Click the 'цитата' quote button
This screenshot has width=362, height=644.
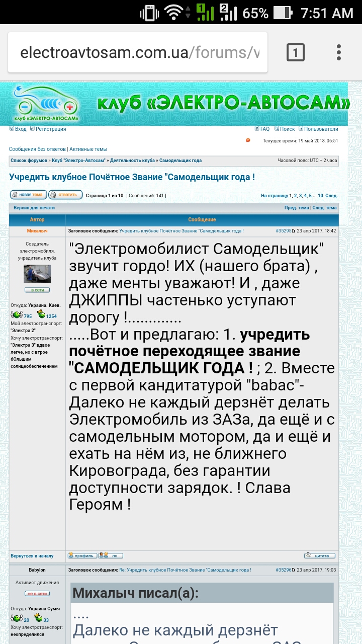pyautogui.click(x=320, y=555)
